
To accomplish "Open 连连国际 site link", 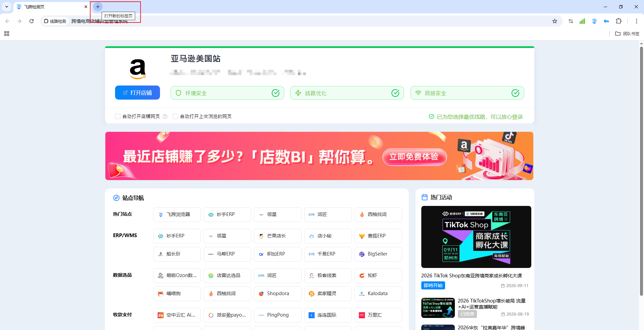I will [x=328, y=315].
